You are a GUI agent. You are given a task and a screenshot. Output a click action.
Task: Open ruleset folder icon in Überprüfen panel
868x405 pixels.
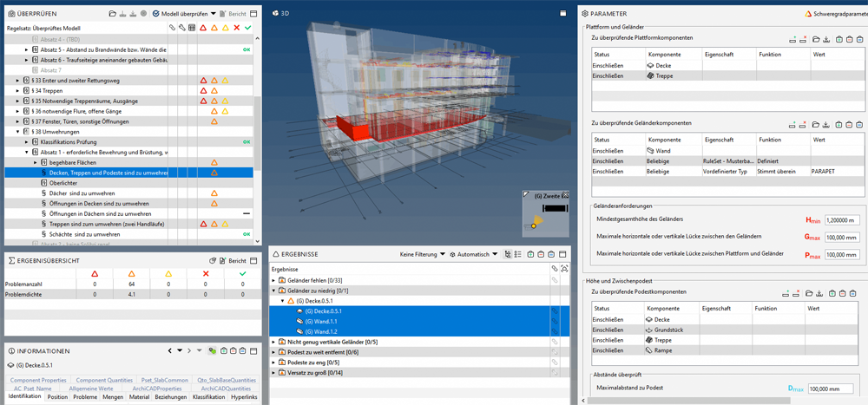tap(112, 14)
